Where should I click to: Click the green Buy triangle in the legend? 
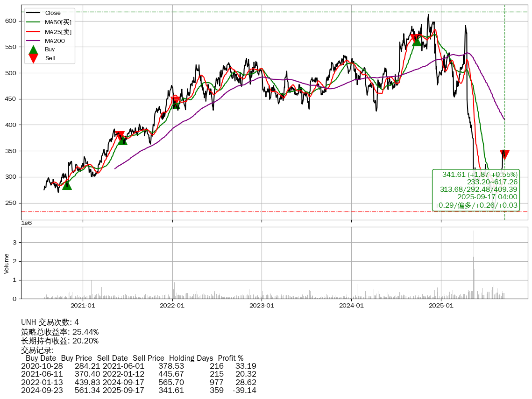pos(33,49)
